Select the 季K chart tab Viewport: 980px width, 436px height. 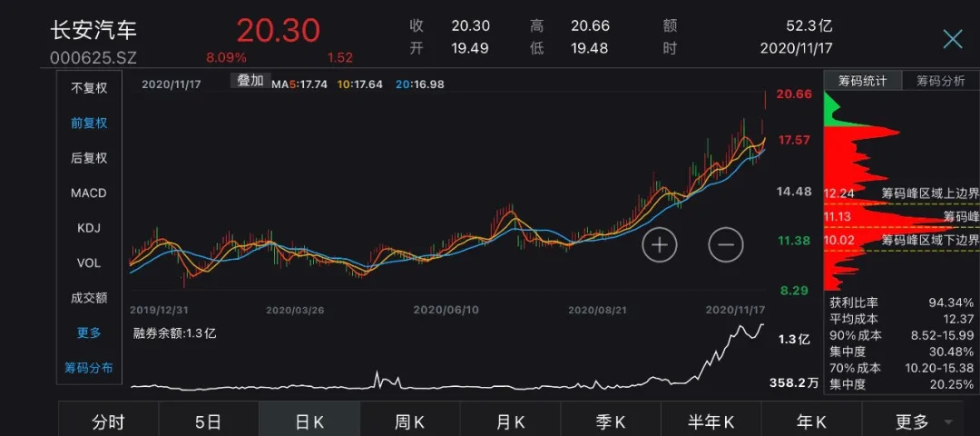click(611, 422)
